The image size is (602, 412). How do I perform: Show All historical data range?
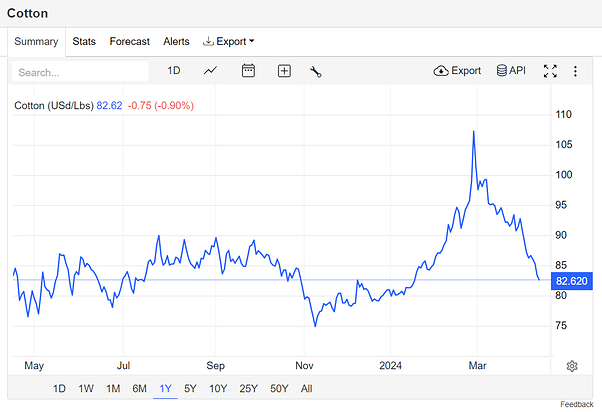(x=306, y=389)
